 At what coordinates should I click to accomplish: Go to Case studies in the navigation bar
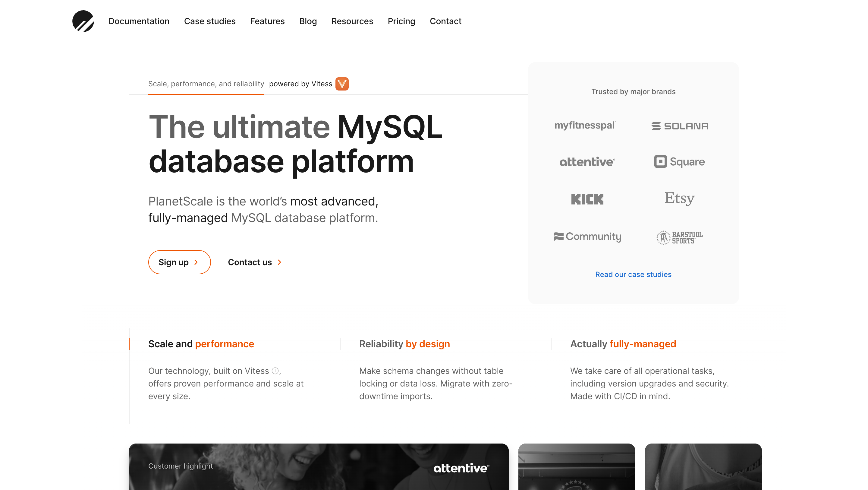[x=209, y=21]
